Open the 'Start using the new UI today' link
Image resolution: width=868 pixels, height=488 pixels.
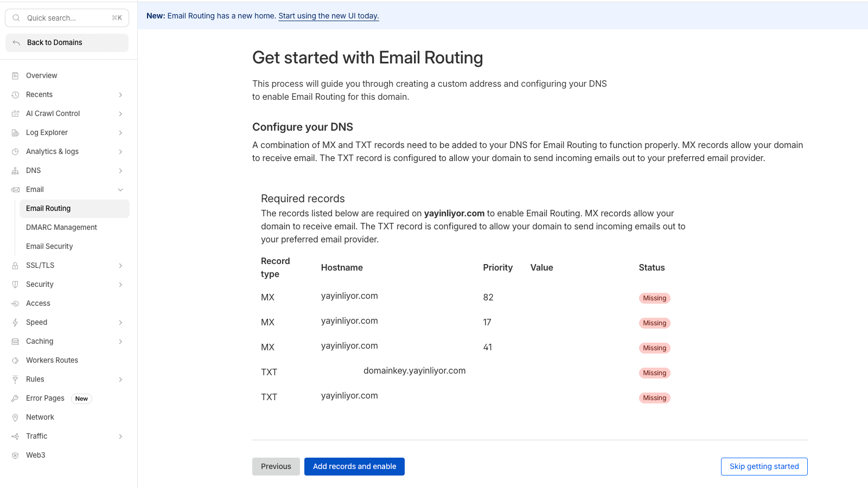329,16
